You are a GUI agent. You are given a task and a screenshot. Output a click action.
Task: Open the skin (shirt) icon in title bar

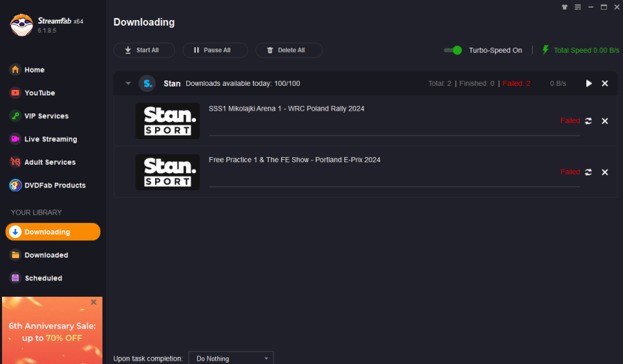coord(564,7)
